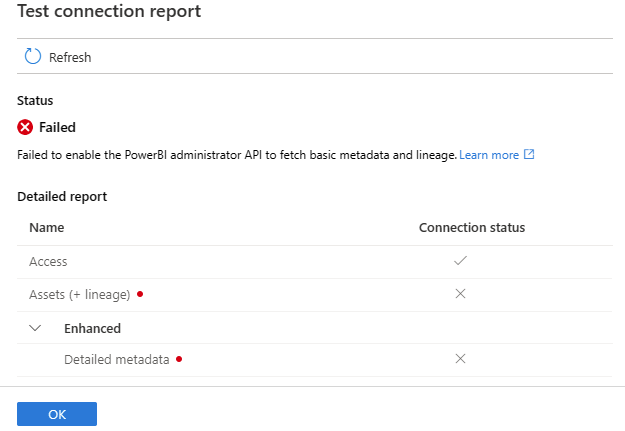Open the Learn more link
The width and height of the screenshot is (625, 431).
(x=489, y=155)
